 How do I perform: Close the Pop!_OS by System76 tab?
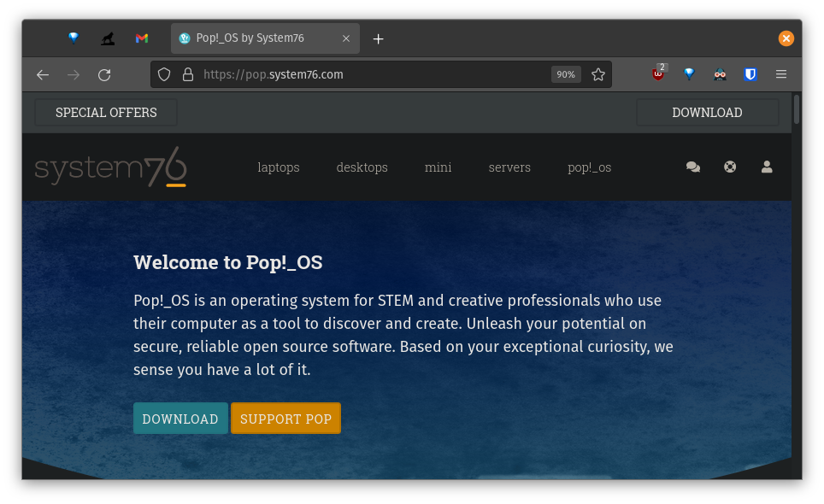(346, 38)
